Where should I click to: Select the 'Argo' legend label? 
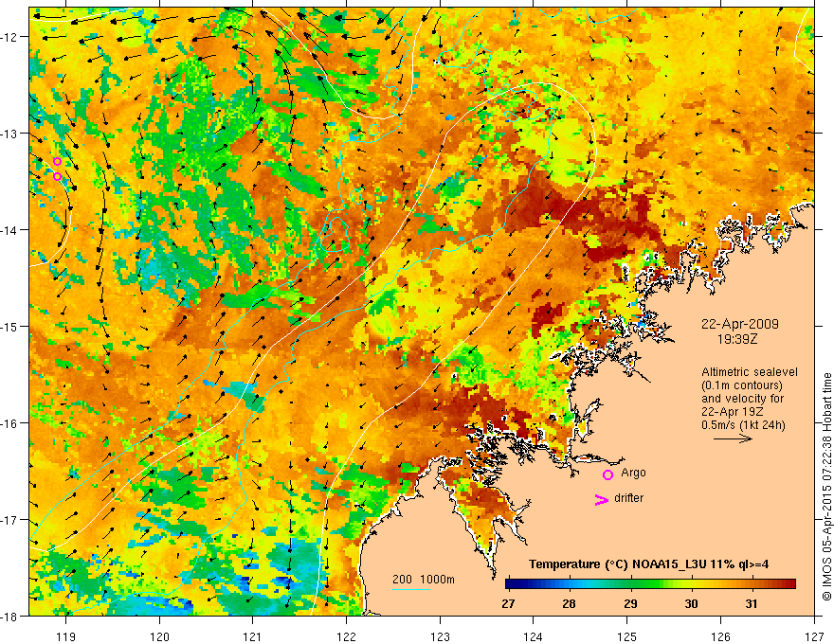pyautogui.click(x=633, y=473)
